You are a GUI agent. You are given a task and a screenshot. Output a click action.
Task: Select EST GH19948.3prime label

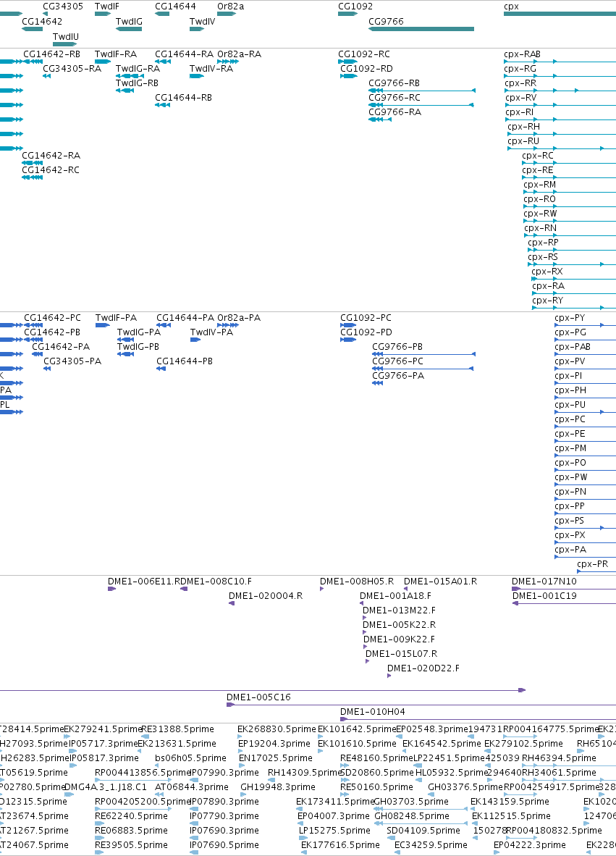278,786
